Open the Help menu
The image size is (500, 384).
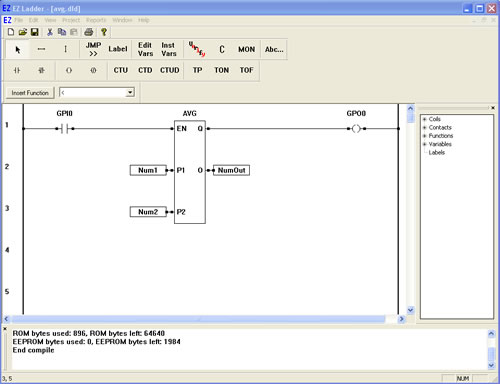144,20
